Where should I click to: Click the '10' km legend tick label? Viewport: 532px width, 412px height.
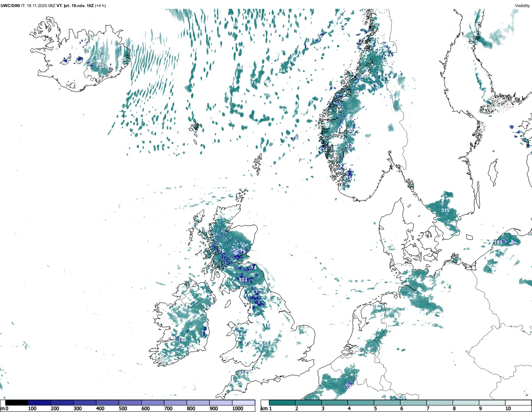(x=508, y=409)
